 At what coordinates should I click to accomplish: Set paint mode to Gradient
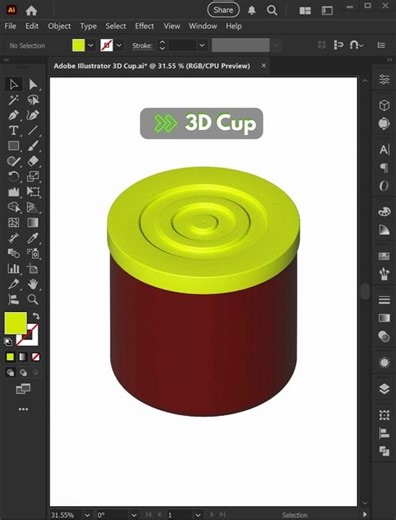click(23, 357)
